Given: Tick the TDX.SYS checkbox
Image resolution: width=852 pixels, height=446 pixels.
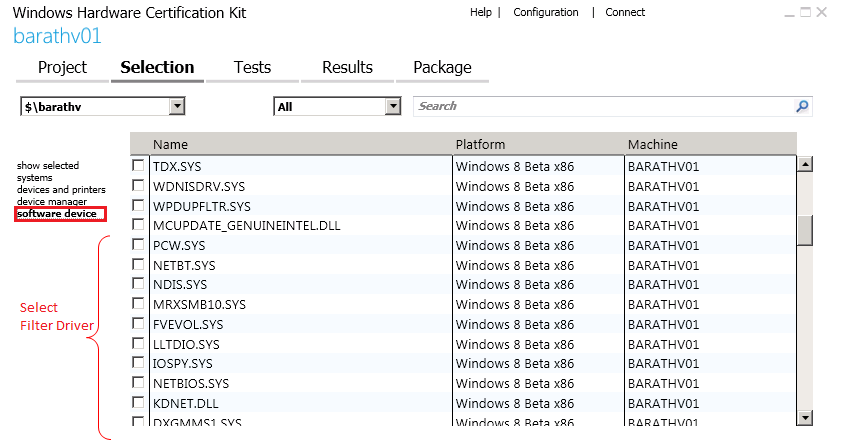Looking at the screenshot, I should pyautogui.click(x=138, y=165).
